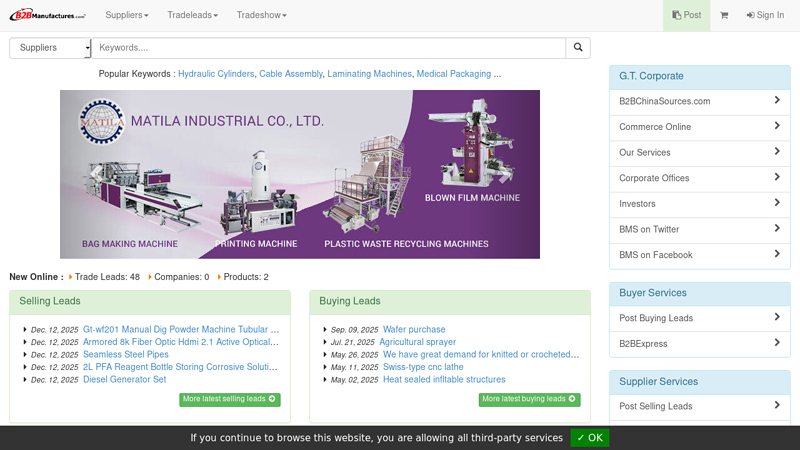Open the shopping cart icon

pyautogui.click(x=724, y=15)
